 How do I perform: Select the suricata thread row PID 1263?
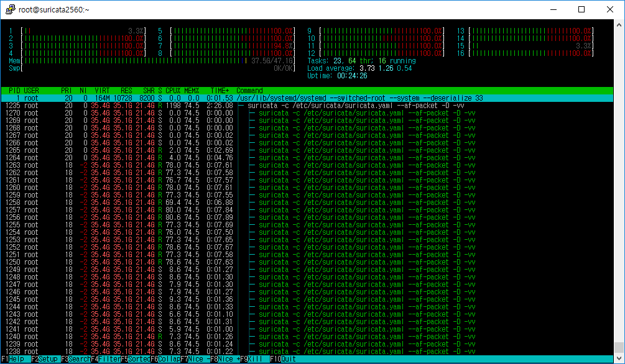pyautogui.click(x=307, y=165)
